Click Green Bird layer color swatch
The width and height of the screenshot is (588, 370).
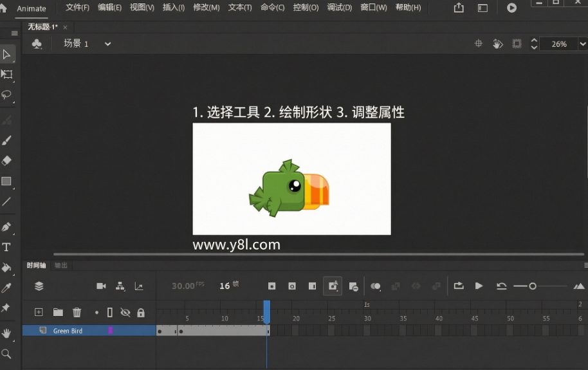coord(110,330)
